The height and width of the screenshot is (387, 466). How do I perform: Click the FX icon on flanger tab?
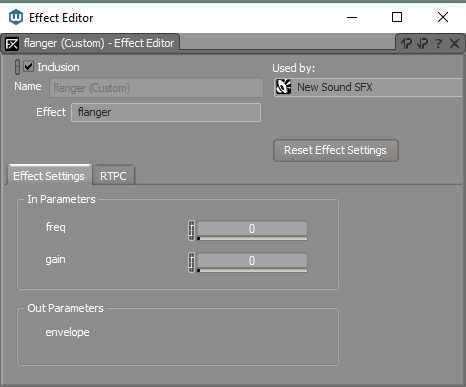(12, 44)
